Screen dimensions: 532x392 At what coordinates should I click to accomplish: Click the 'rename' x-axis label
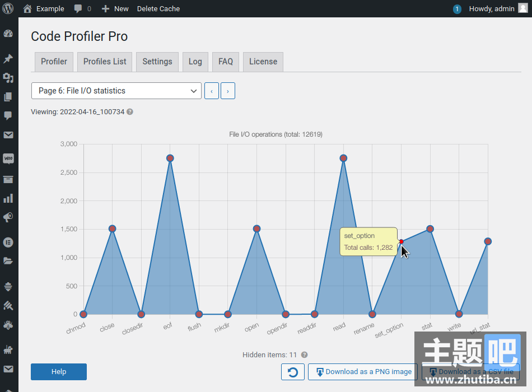tap(364, 329)
